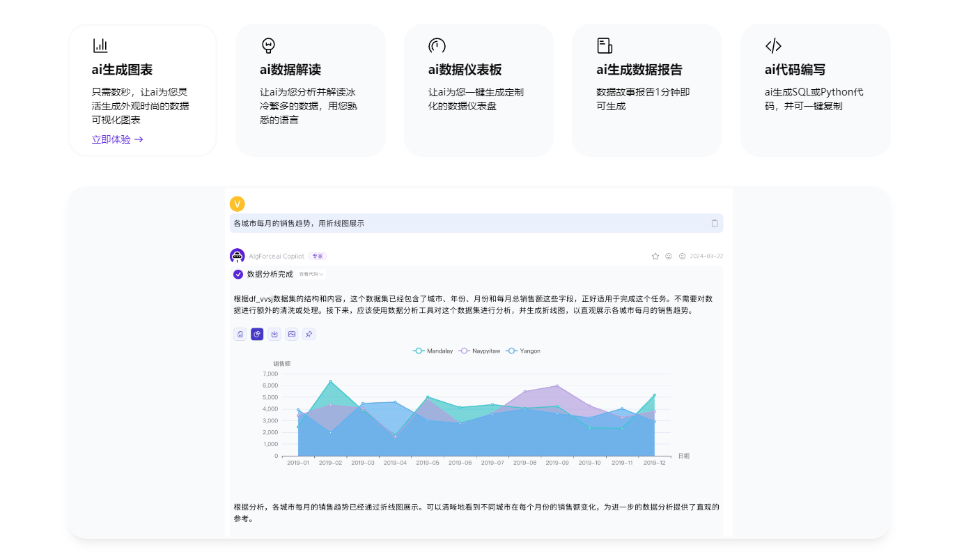
Task: Toggle Naypyitaw series in chart legend
Action: [479, 351]
